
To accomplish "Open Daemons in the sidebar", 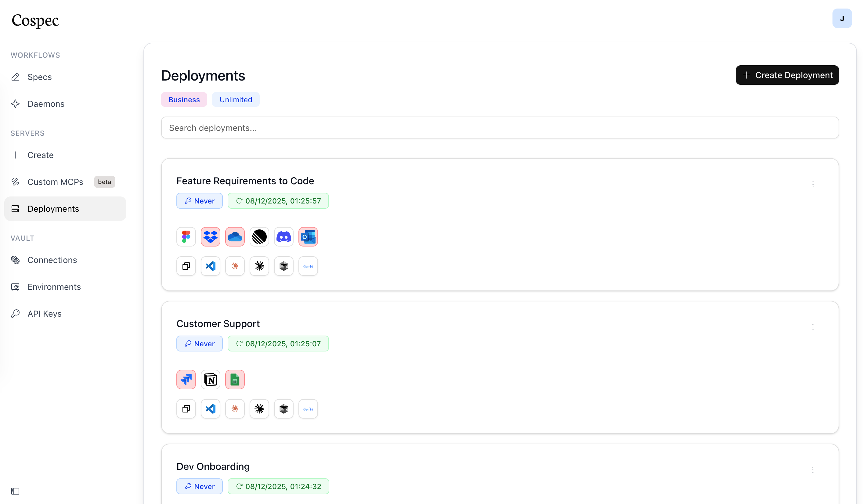I will (x=65, y=104).
